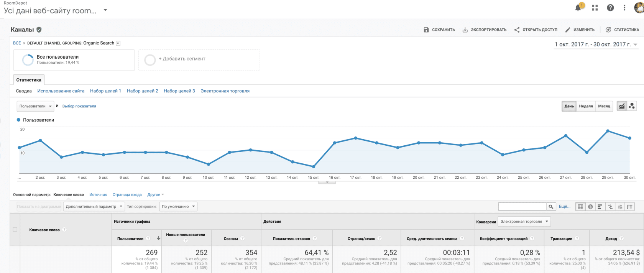Open the Электронная торговля tab
Viewport: 644px width, 273px height.
click(225, 91)
